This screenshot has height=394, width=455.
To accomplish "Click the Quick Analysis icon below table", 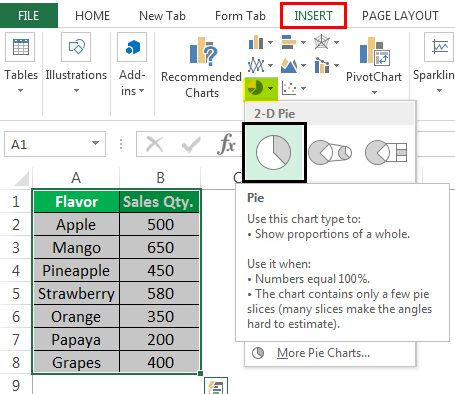I will click(x=216, y=386).
